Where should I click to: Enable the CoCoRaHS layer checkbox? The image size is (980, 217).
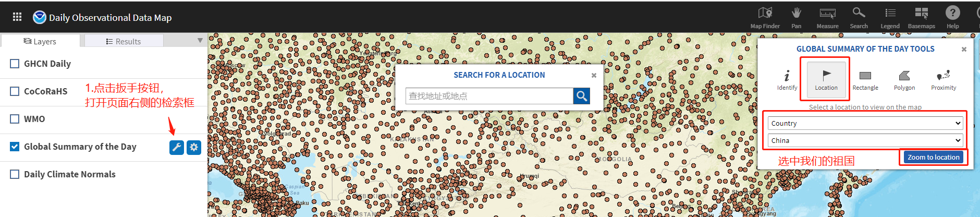(15, 91)
